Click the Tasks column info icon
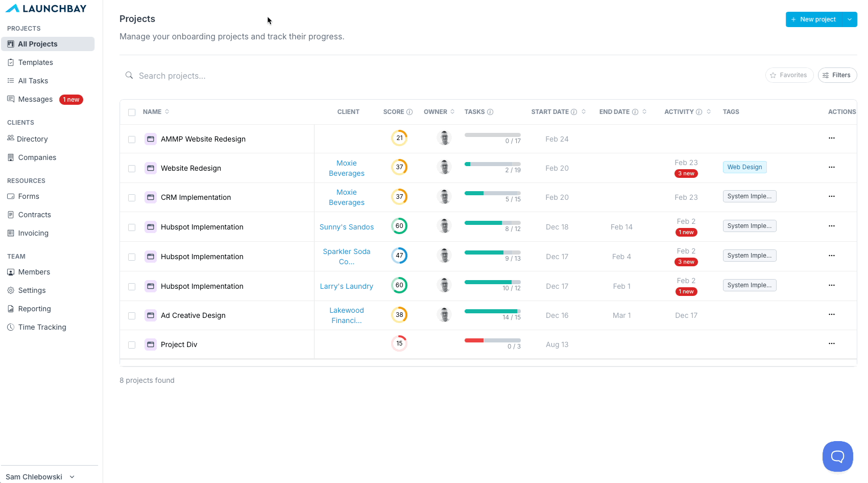 coord(490,112)
